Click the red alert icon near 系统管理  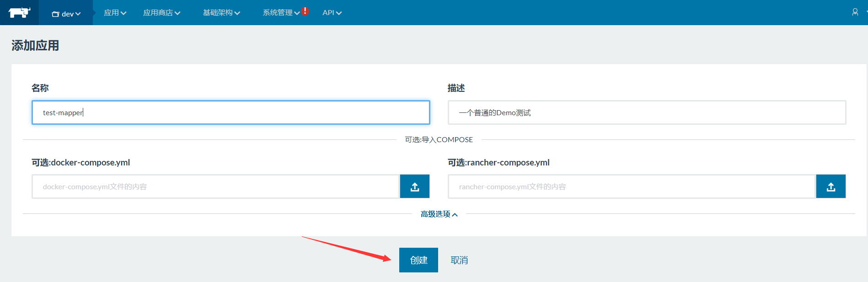[x=305, y=11]
